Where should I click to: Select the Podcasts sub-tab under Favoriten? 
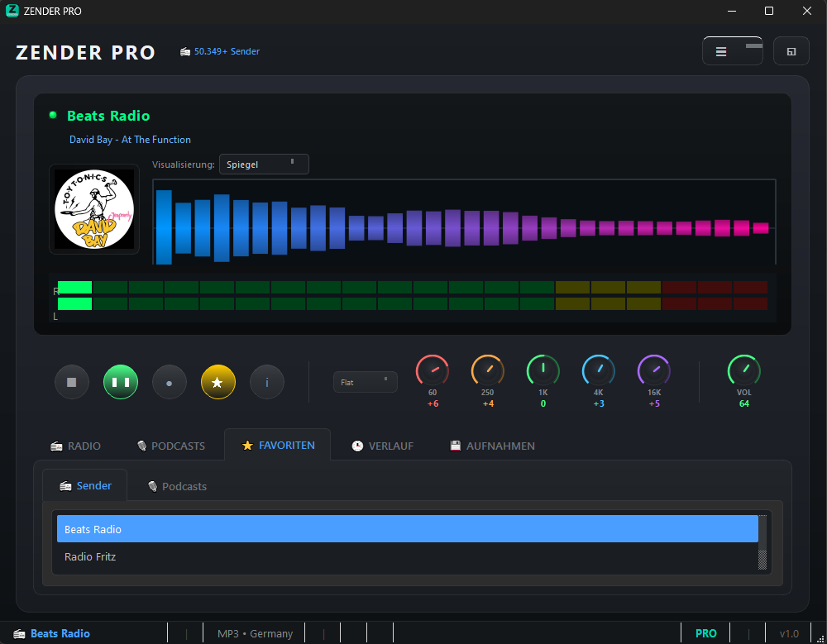(x=177, y=486)
